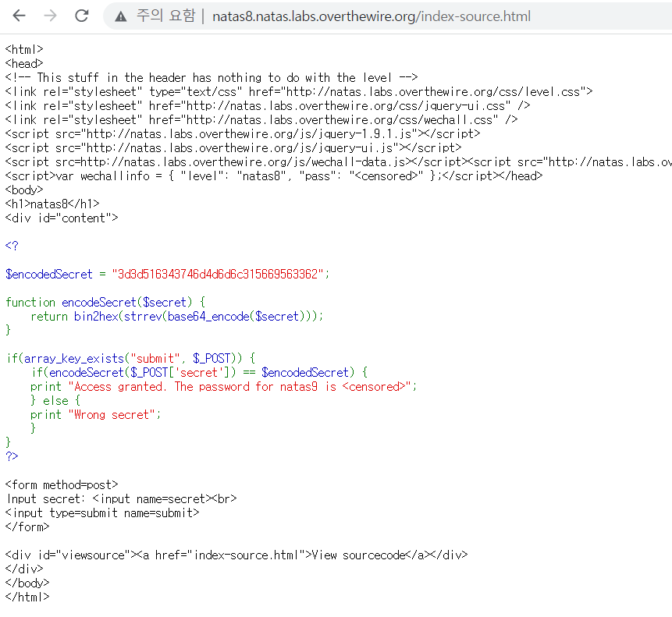
Task: Click the level.css stylesheet link line
Action: coord(299,91)
